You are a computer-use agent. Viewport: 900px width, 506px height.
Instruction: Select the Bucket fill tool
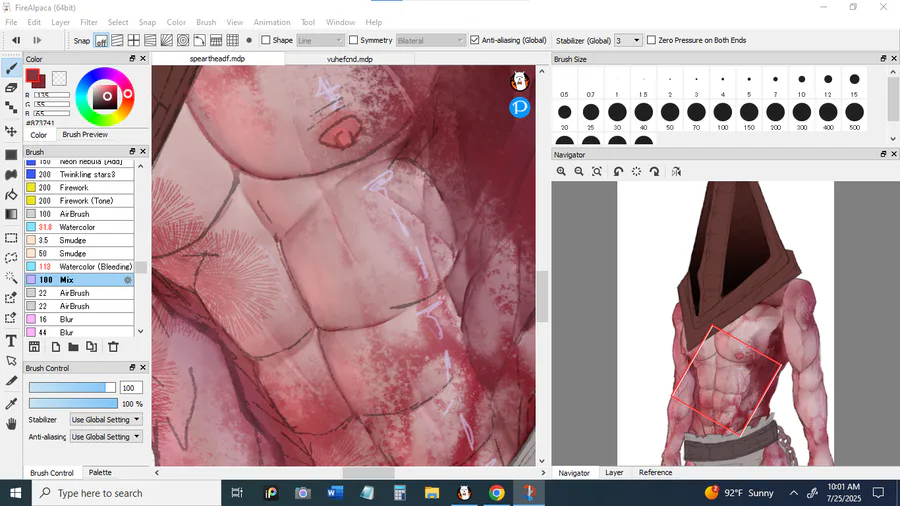point(11,194)
